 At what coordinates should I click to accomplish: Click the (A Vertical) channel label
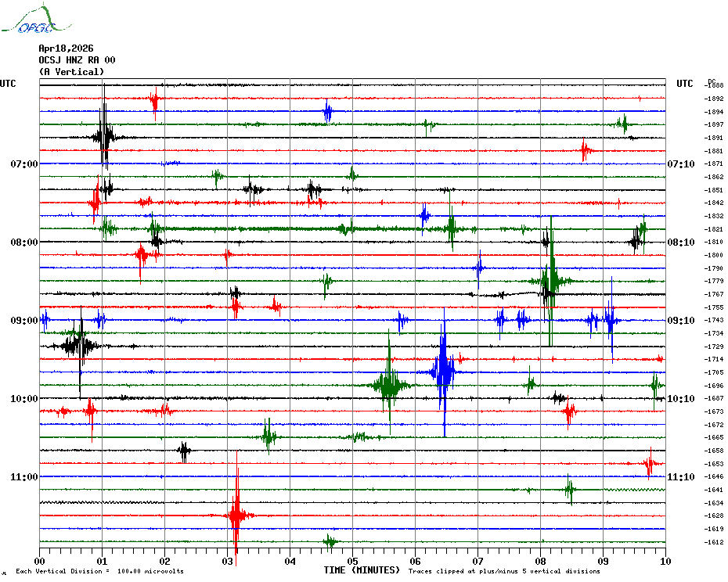click(x=71, y=72)
